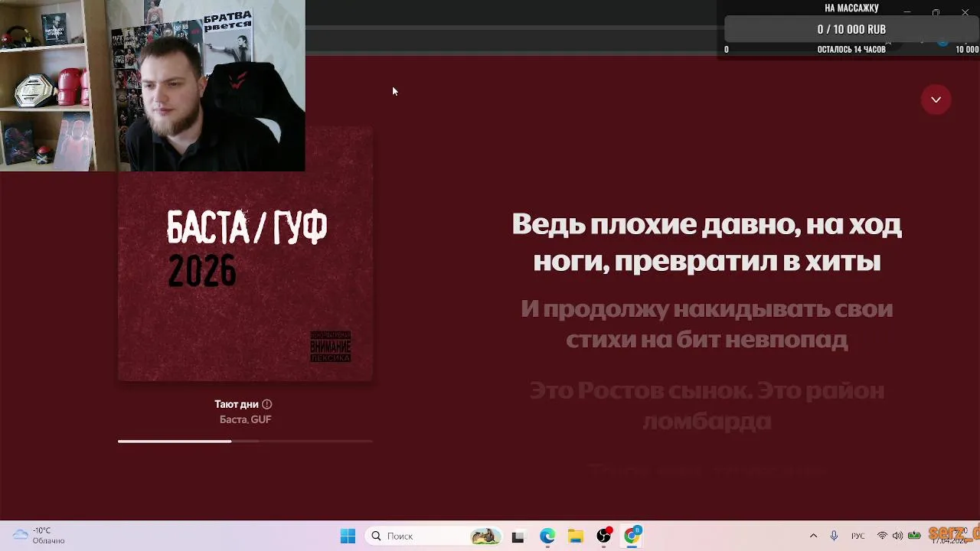The height and width of the screenshot is (551, 980).
Task: Switch input language via РУС indicator
Action: coord(858,536)
